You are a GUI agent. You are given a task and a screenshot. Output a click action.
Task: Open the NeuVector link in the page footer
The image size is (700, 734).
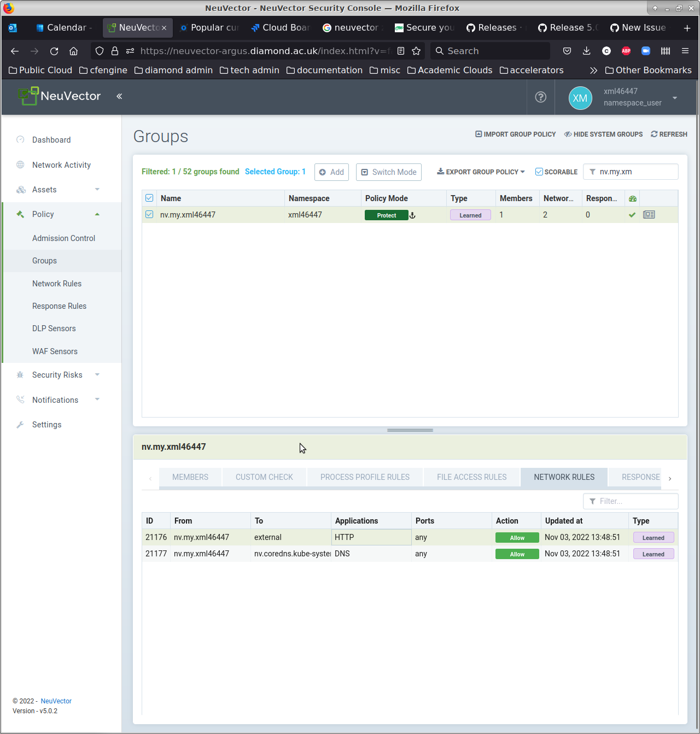tap(56, 701)
